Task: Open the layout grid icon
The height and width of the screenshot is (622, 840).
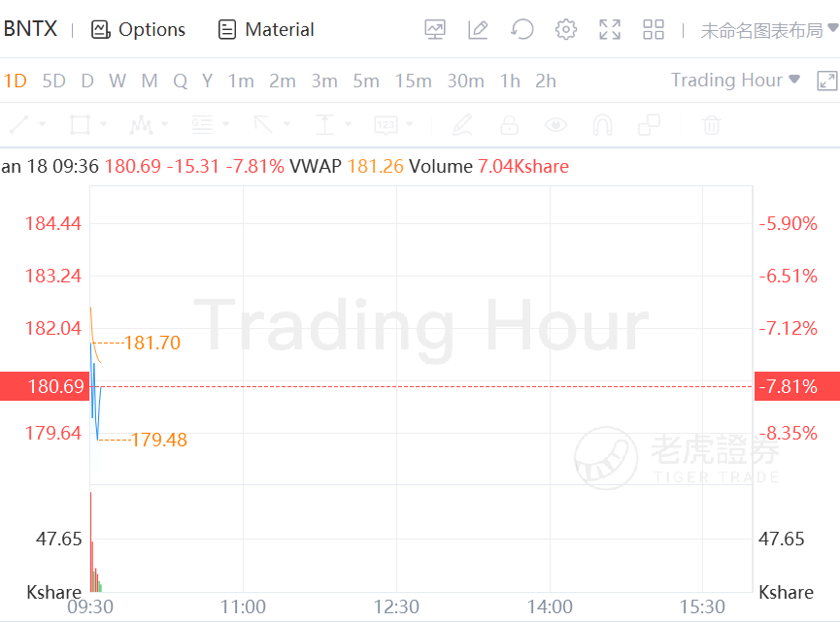Action: click(653, 29)
